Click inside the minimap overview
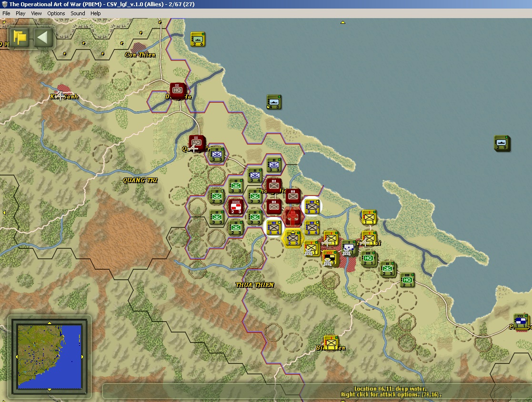This screenshot has width=532, height=402. 50,357
